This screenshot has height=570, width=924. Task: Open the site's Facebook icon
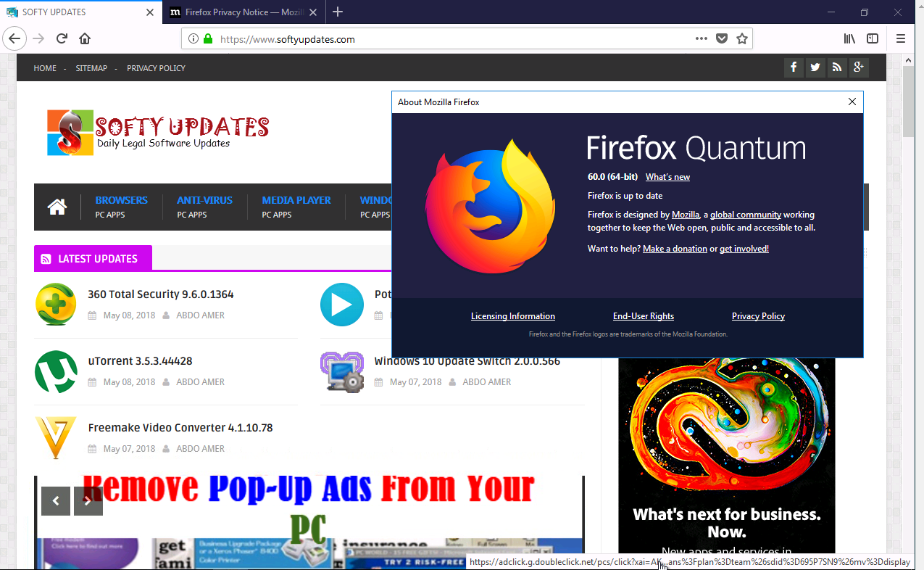[794, 67]
